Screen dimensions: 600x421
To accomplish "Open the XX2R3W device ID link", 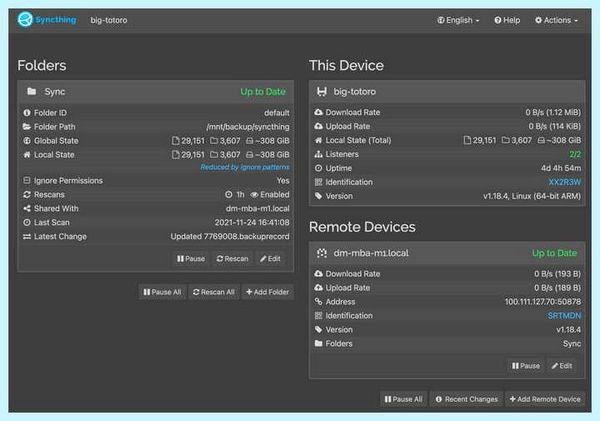I will pos(564,182).
